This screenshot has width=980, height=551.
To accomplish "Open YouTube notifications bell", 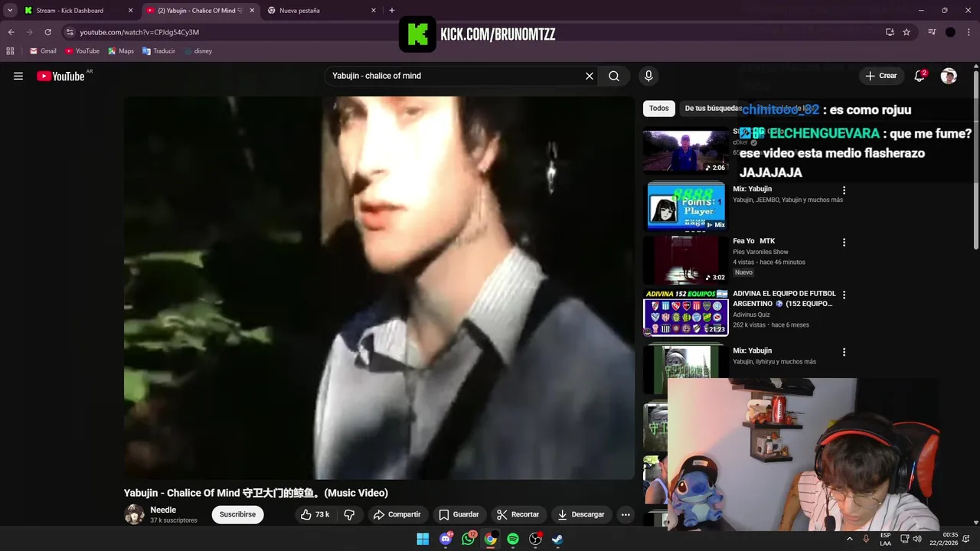I will 920,76.
